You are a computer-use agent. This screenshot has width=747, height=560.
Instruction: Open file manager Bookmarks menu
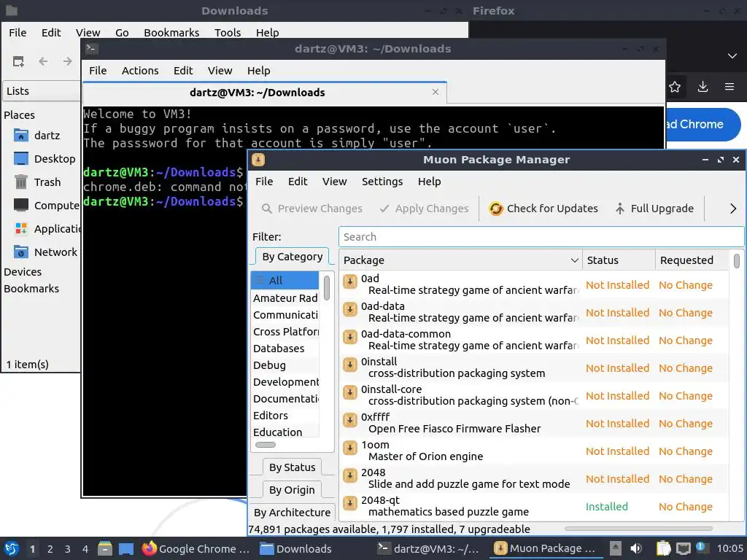tap(171, 32)
